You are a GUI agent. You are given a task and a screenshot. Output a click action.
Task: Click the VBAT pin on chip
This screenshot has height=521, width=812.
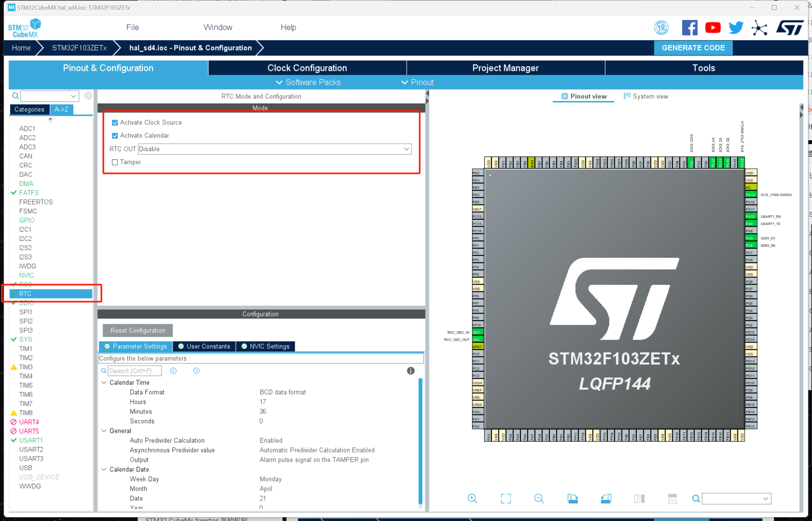(x=478, y=209)
